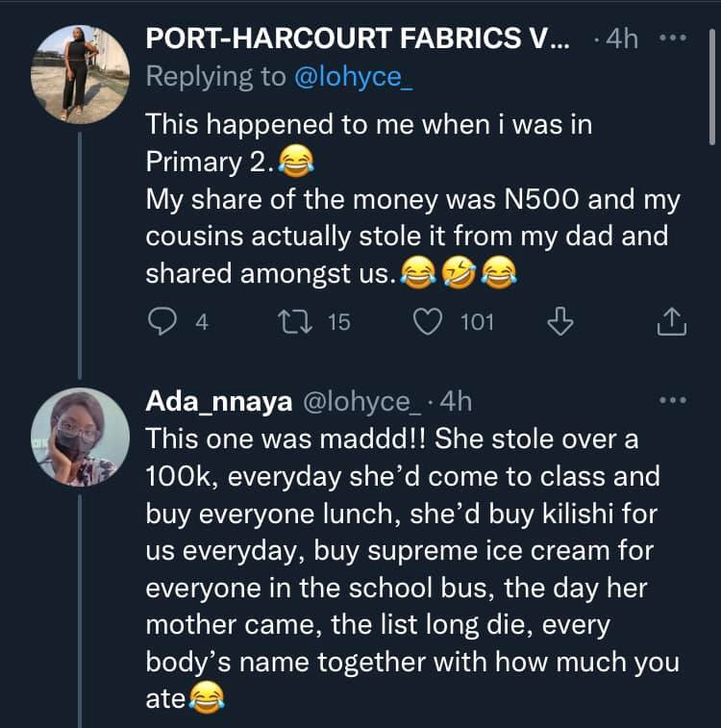Open the Ada_nnaya tweet's three-dot menu
This screenshot has height=728, width=721.
coord(671,401)
